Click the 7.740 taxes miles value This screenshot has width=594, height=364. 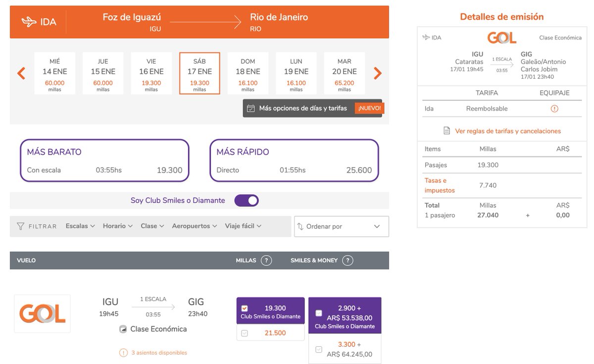point(488,185)
